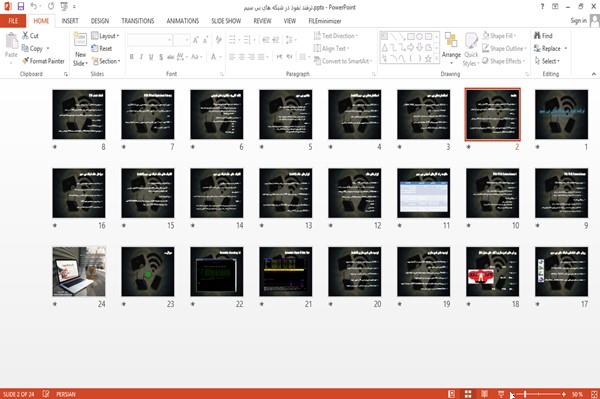Collapse the ribbon with the chevron arrow

[x=593, y=74]
